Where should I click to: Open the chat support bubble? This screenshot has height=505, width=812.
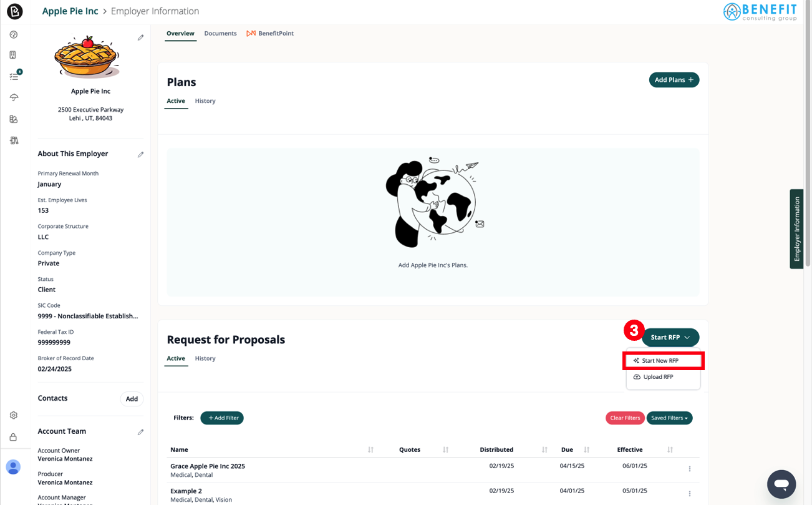coord(781,484)
